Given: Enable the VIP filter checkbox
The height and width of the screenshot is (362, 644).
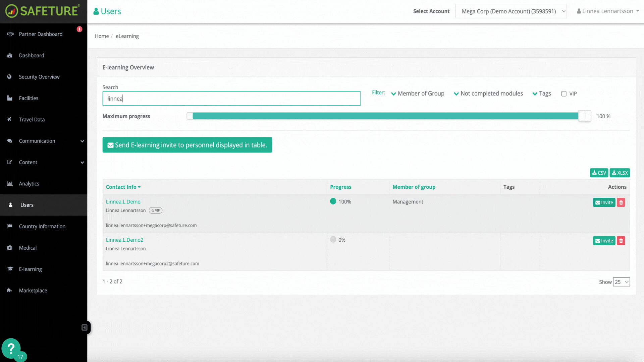Looking at the screenshot, I should click(x=564, y=94).
